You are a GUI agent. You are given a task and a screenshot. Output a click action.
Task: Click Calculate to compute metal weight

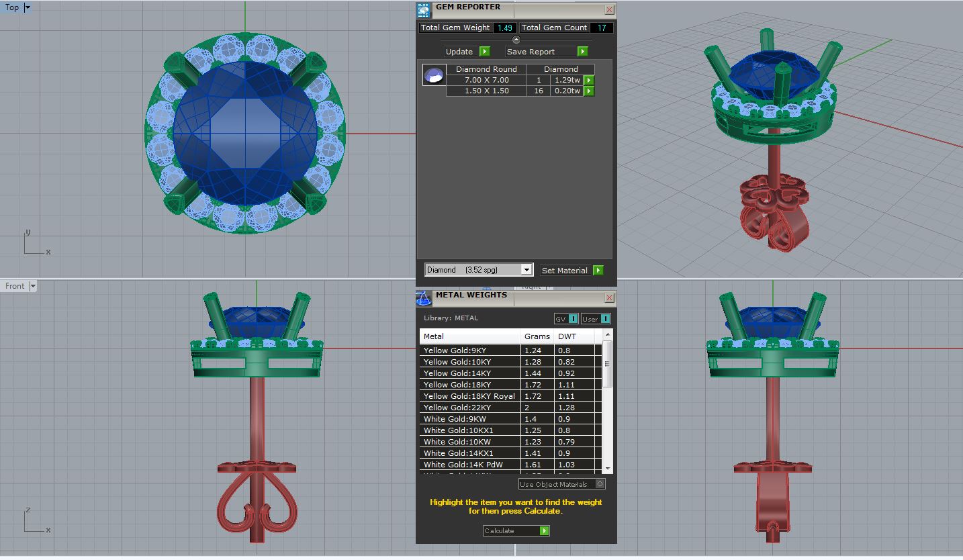(516, 530)
